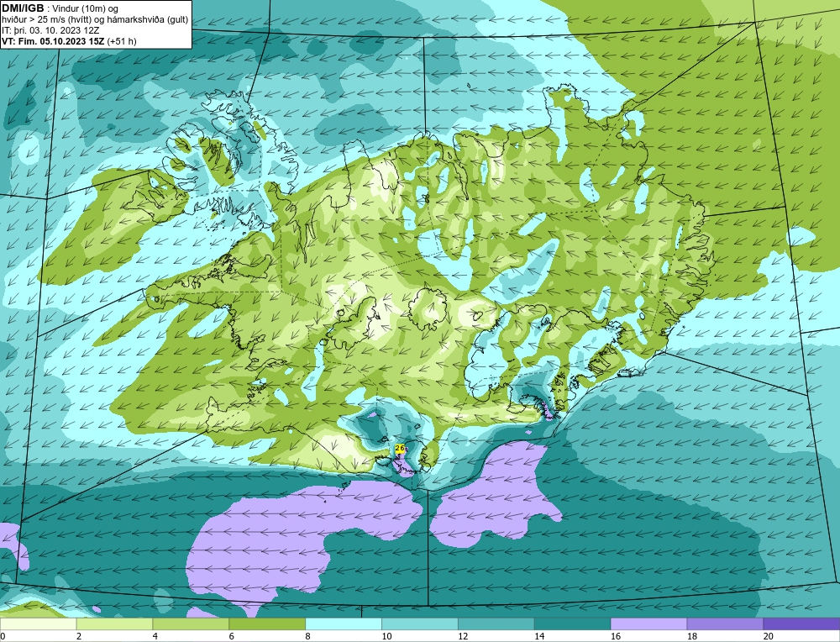Select the 16–18 m/s lavender legend swatch
The height and width of the screenshot is (642, 840).
(x=648, y=624)
